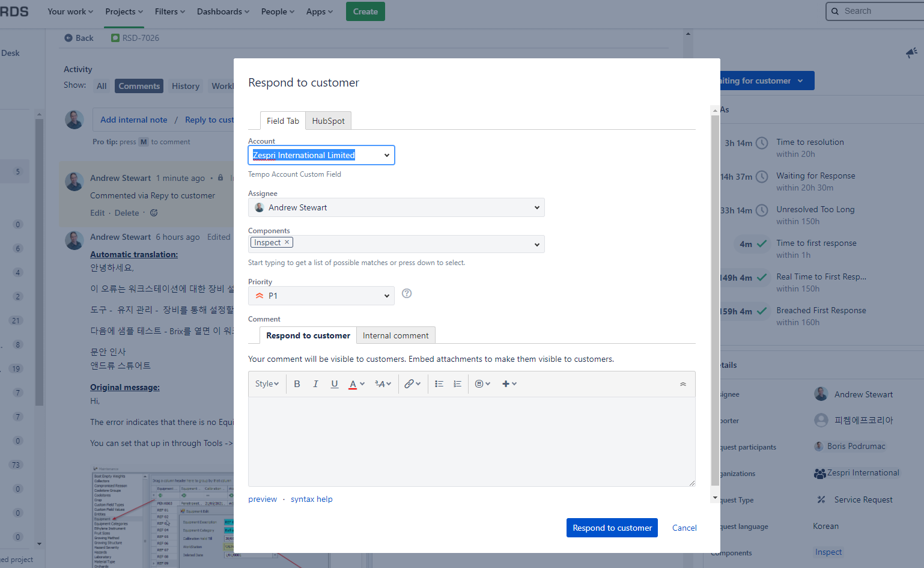
Task: Insert a numbered list
Action: 457,384
